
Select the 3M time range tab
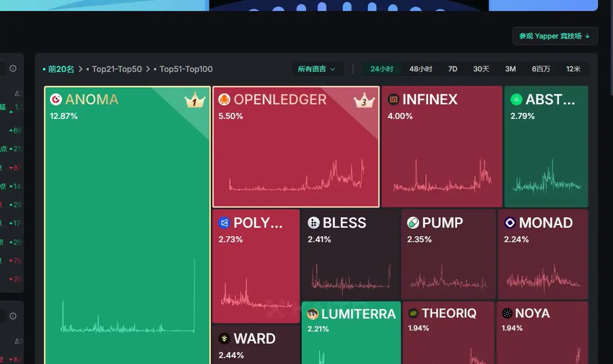[510, 69]
